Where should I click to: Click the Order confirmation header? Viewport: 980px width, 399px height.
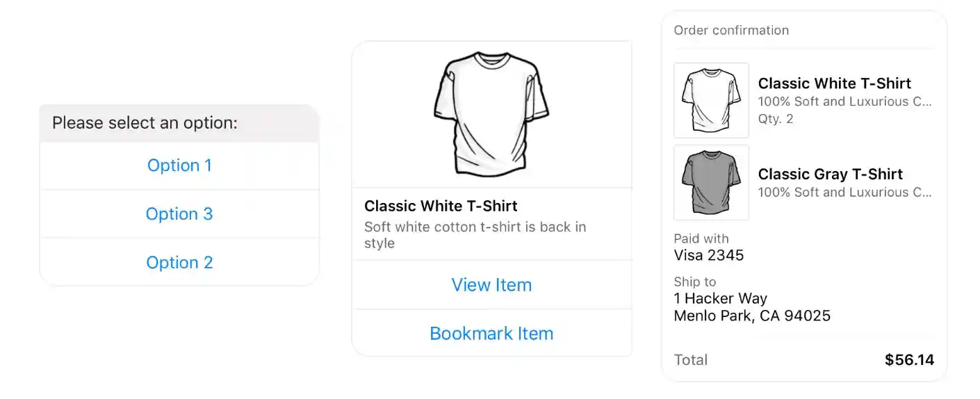tap(731, 31)
